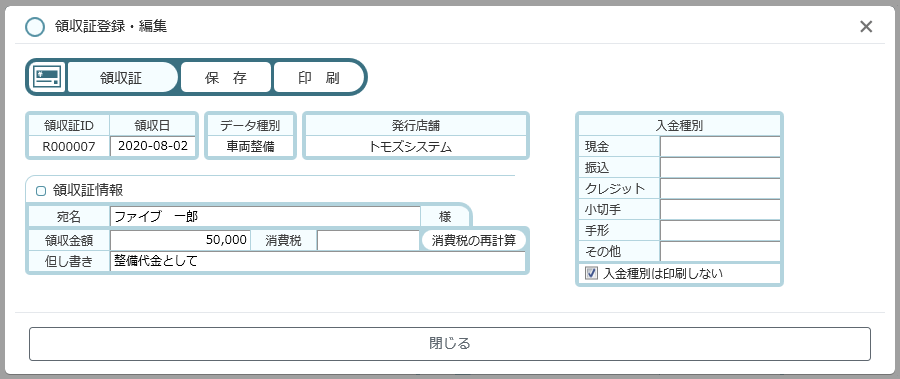Click the 入金種別 header cell

(680, 125)
